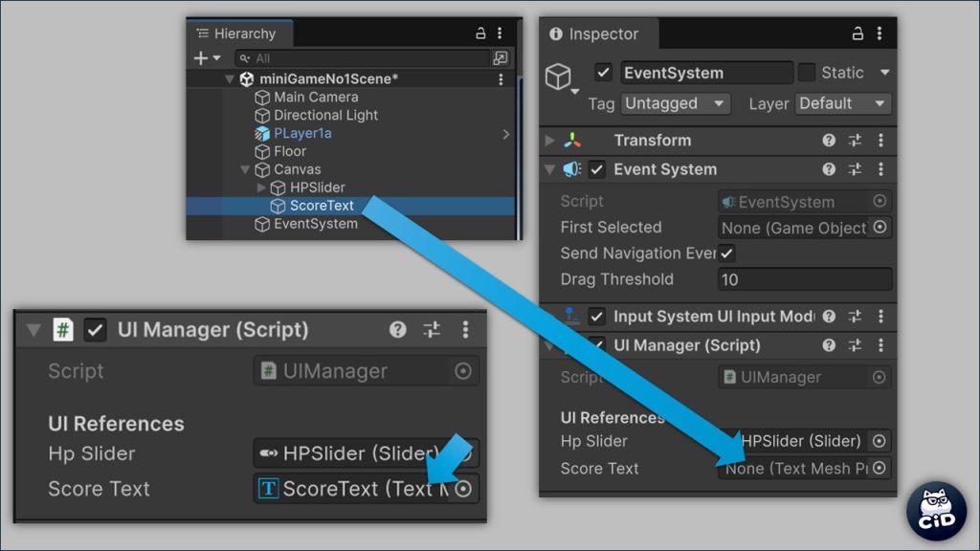The image size is (980, 551).
Task: Uncheck Send Navigation Events
Action: click(727, 253)
